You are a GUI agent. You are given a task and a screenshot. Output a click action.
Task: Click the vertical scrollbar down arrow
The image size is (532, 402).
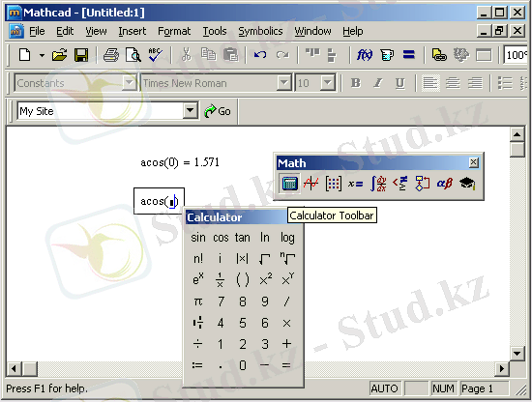click(517, 354)
